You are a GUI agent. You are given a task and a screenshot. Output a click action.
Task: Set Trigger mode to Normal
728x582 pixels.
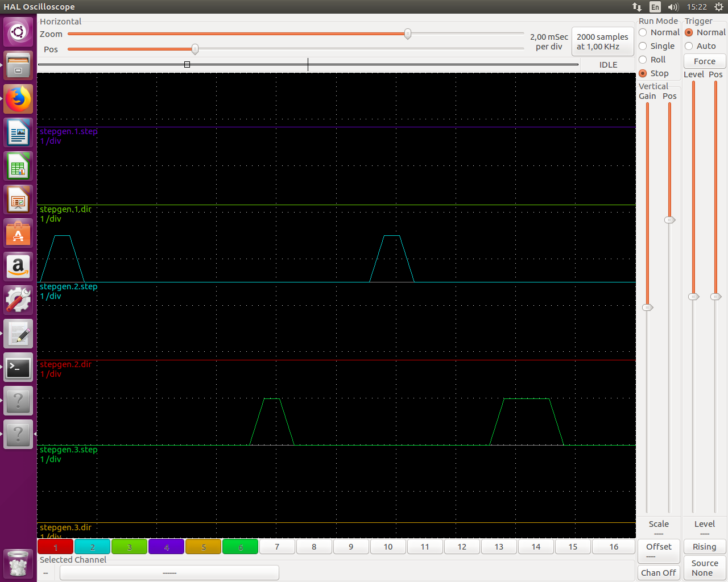[x=705, y=32]
